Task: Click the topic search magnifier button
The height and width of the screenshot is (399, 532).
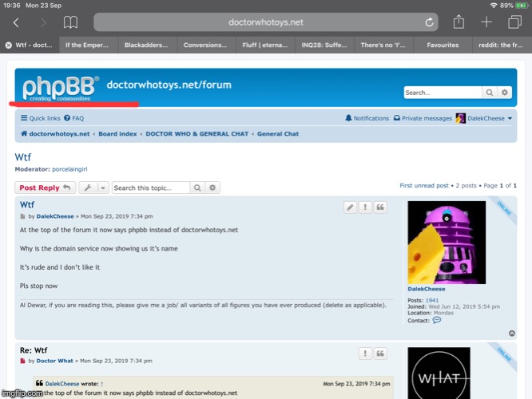Action: coord(197,188)
